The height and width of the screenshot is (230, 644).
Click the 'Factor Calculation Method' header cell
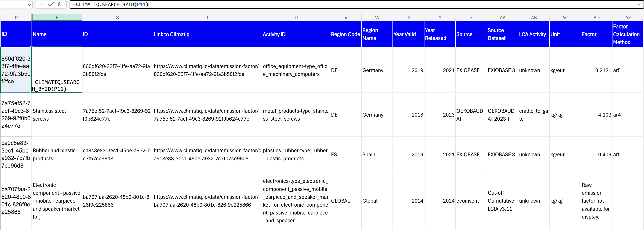point(627,34)
